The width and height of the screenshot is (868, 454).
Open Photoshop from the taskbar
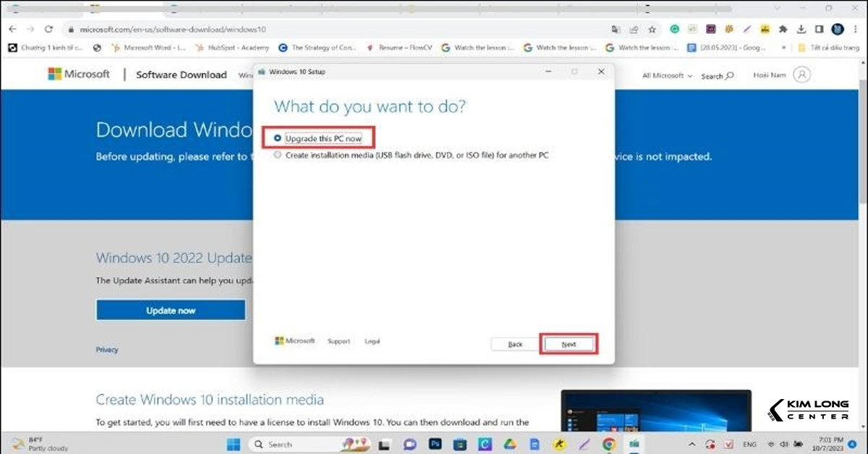tap(435, 444)
